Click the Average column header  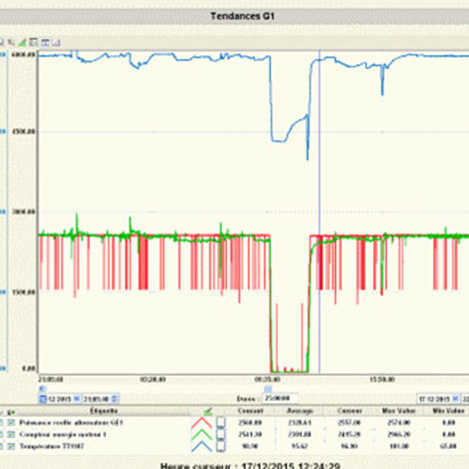tap(300, 411)
